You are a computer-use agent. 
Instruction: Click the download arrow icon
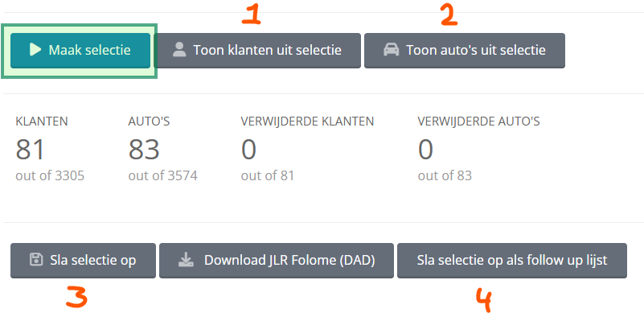point(186,260)
